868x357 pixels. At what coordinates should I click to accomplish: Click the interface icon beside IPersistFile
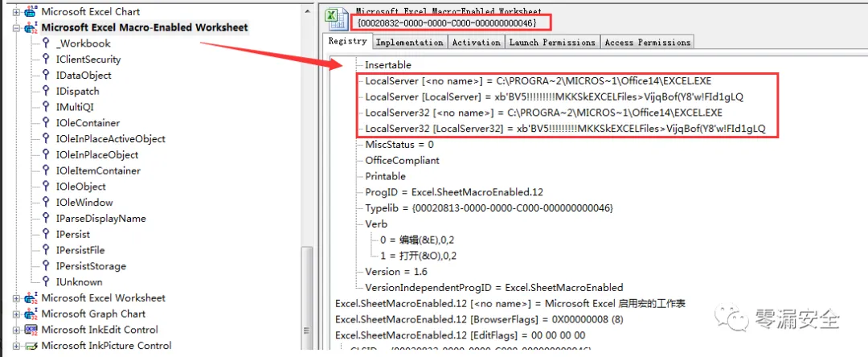click(46, 250)
